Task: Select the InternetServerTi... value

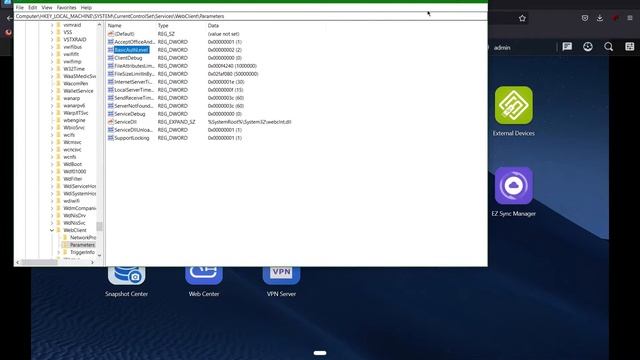Action: coord(133,82)
